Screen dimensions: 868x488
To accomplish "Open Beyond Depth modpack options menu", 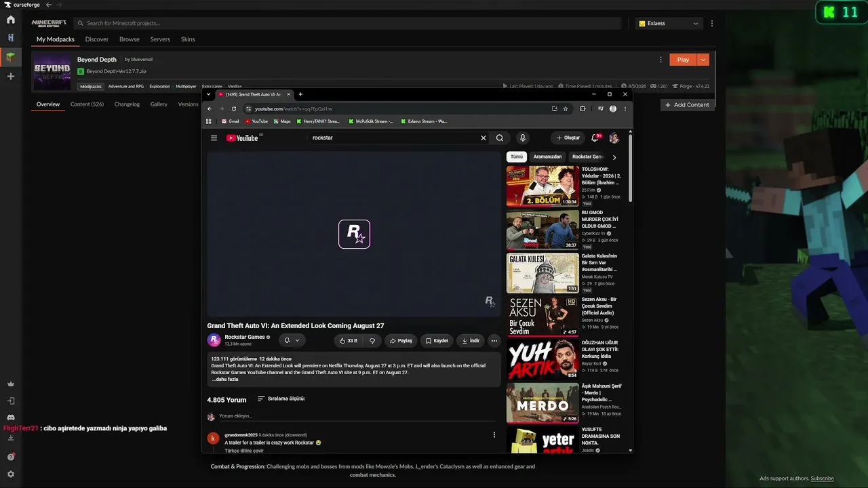I will [660, 60].
